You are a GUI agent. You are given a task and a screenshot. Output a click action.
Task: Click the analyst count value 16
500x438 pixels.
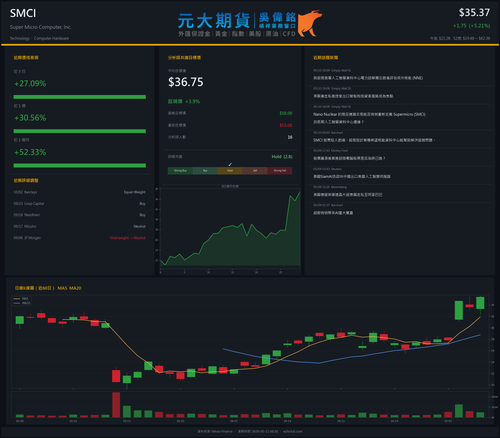tap(290, 137)
